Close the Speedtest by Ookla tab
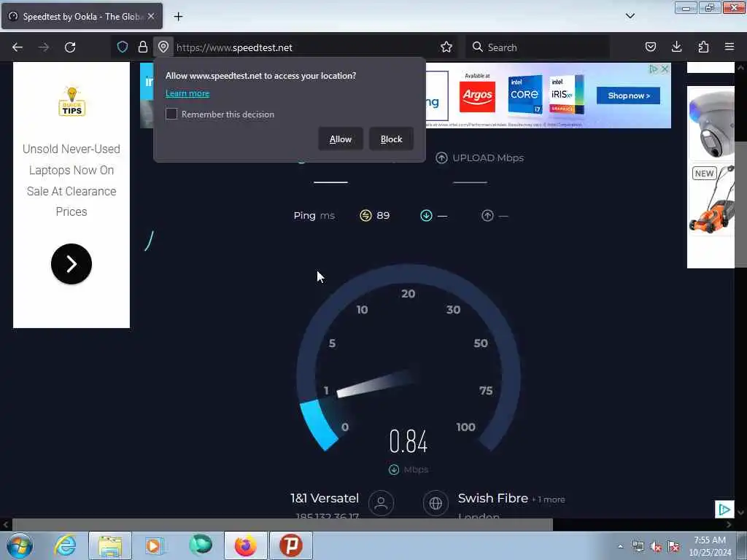The width and height of the screenshot is (747, 560). [151, 16]
